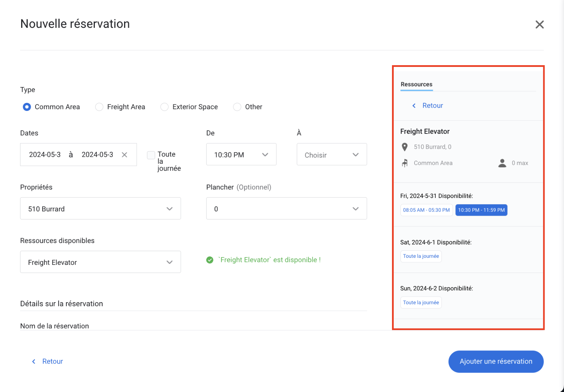Click the location pin icon beside 510 Burrard
564x392 pixels.
[x=405, y=147]
